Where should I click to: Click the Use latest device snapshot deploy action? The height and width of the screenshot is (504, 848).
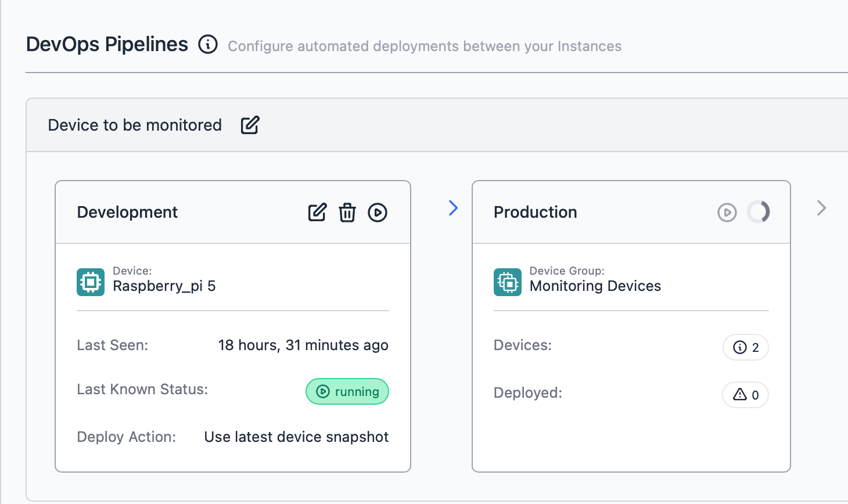pos(296,437)
